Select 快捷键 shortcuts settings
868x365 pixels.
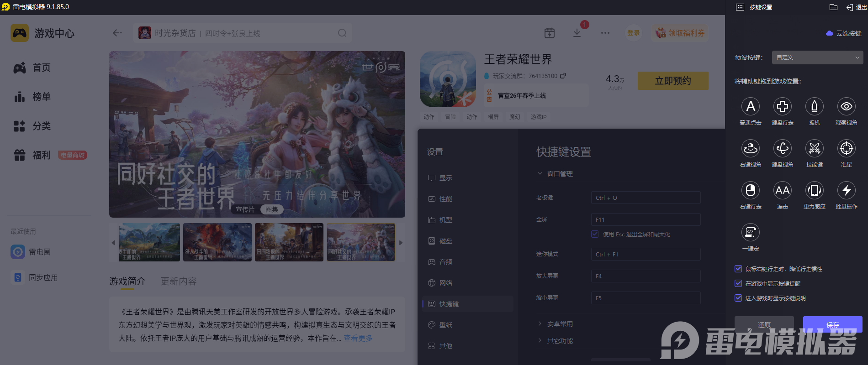[468, 304]
